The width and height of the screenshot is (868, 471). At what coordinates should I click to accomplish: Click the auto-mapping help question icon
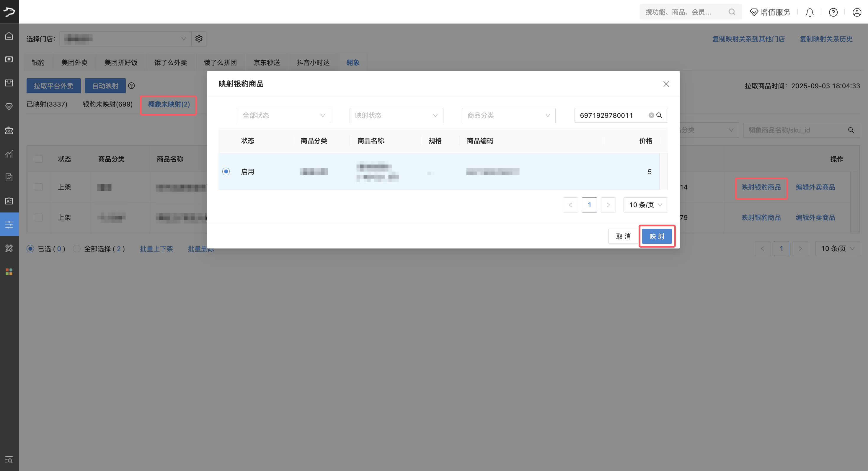tap(131, 86)
